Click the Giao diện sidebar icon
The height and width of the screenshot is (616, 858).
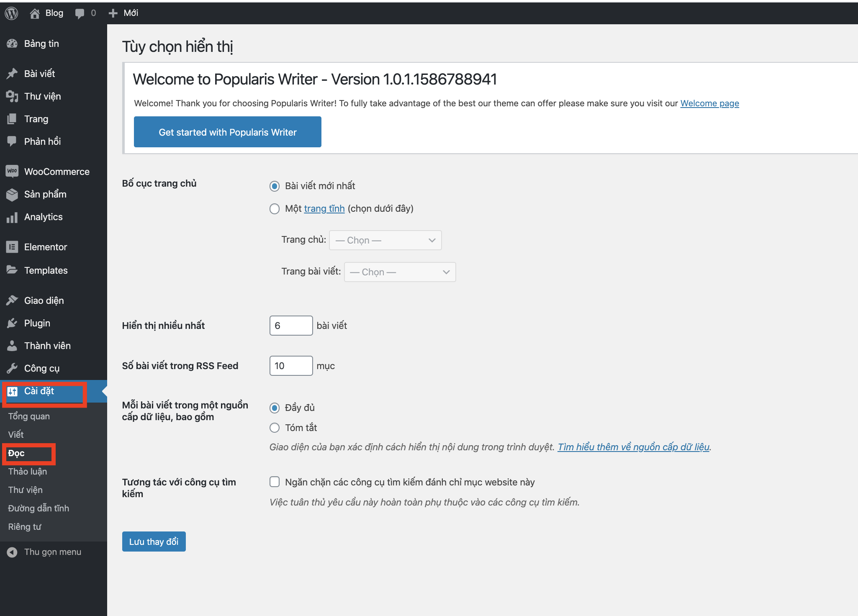point(13,301)
